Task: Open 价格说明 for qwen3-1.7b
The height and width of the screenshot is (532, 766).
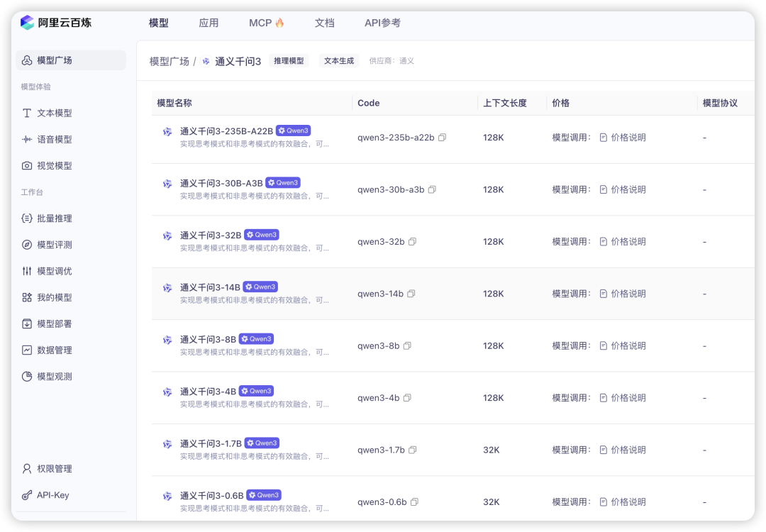Action: point(623,450)
